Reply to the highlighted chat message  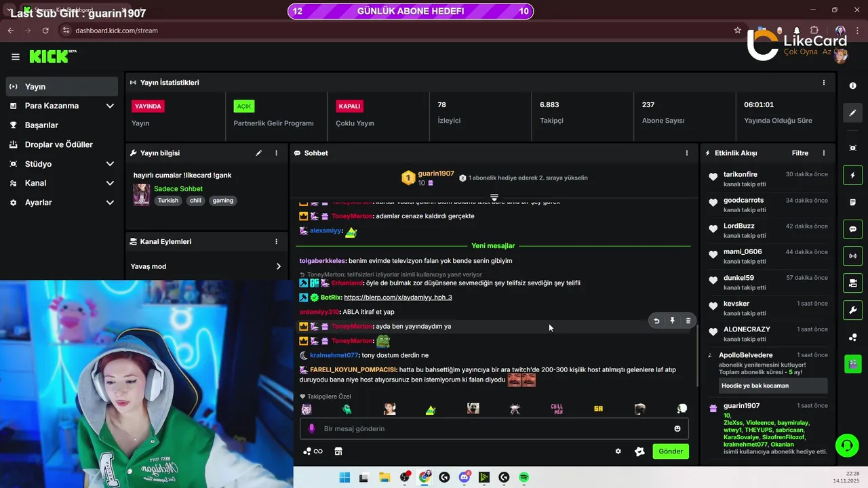click(x=656, y=321)
